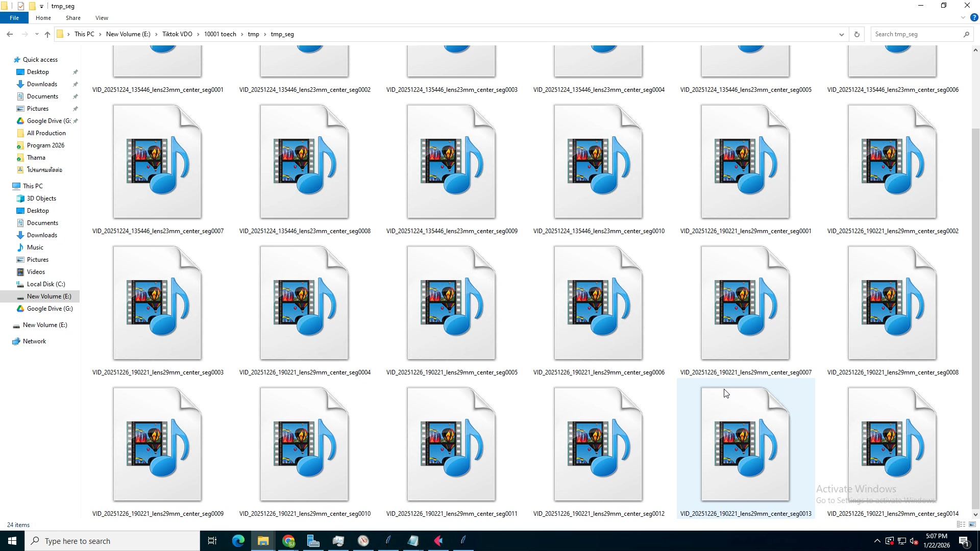Click the search magnifier in the search box

coord(966,34)
